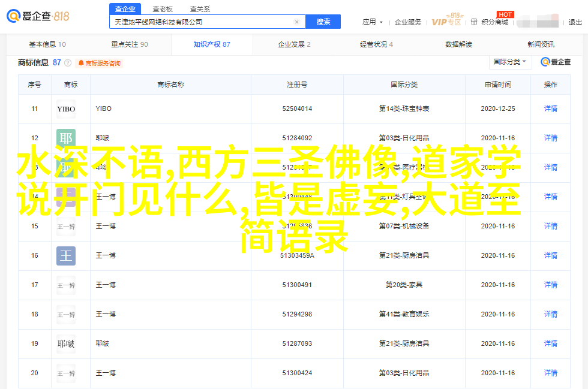Open the green 耶 trademark image in row 12
The width and height of the screenshot is (588, 389).
coord(66,138)
